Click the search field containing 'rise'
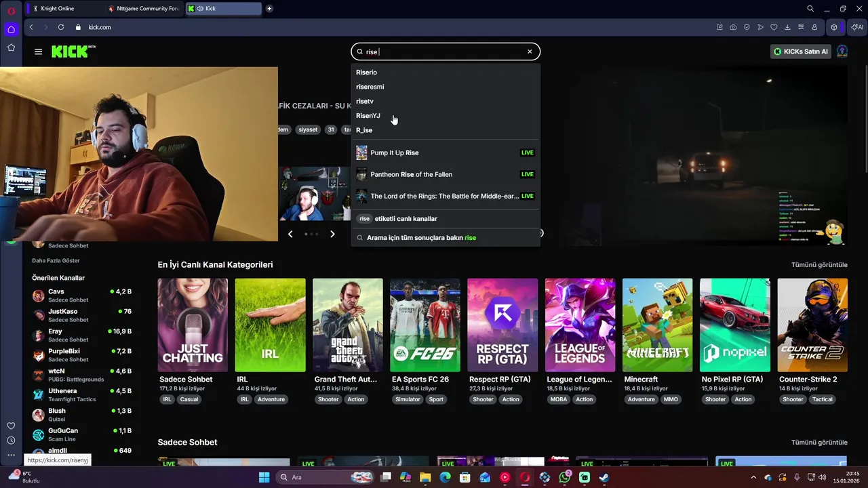This screenshot has width=868, height=488. pyautogui.click(x=445, y=52)
